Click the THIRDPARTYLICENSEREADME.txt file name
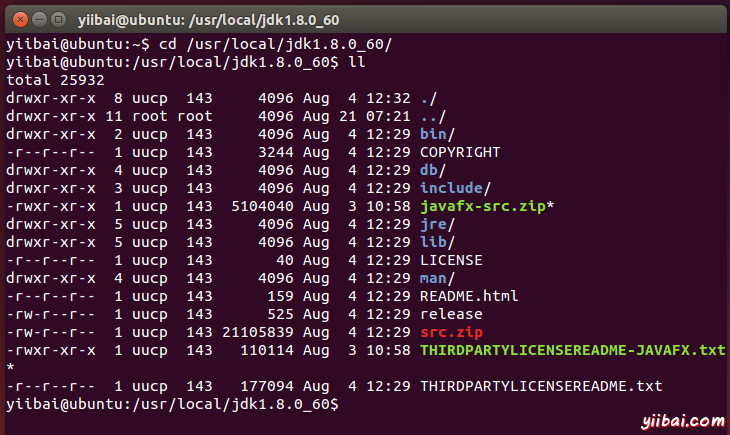 [541, 386]
